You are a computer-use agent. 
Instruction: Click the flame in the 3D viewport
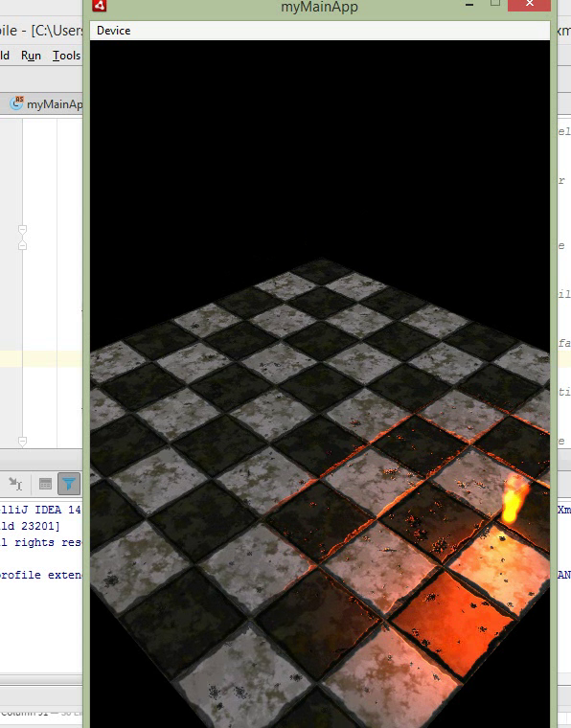pyautogui.click(x=514, y=499)
